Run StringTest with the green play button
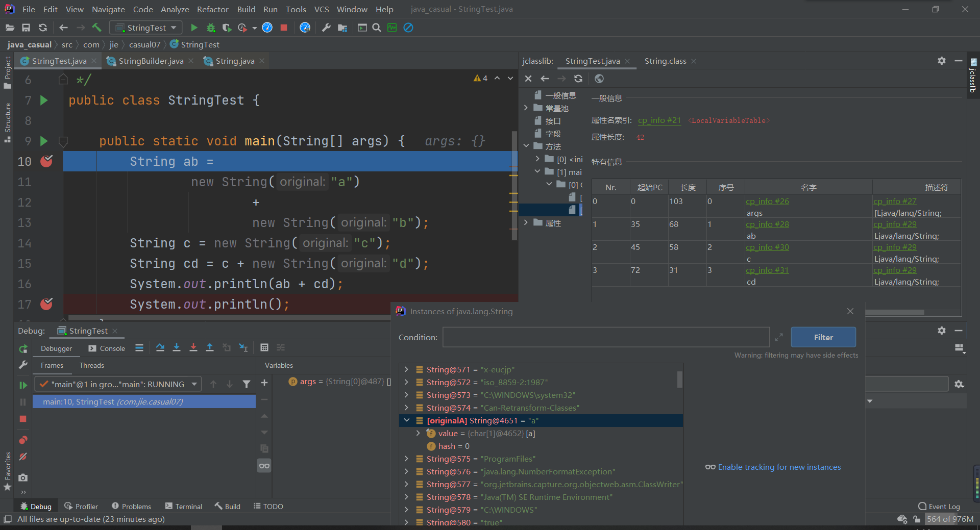The height and width of the screenshot is (530, 980). click(194, 28)
